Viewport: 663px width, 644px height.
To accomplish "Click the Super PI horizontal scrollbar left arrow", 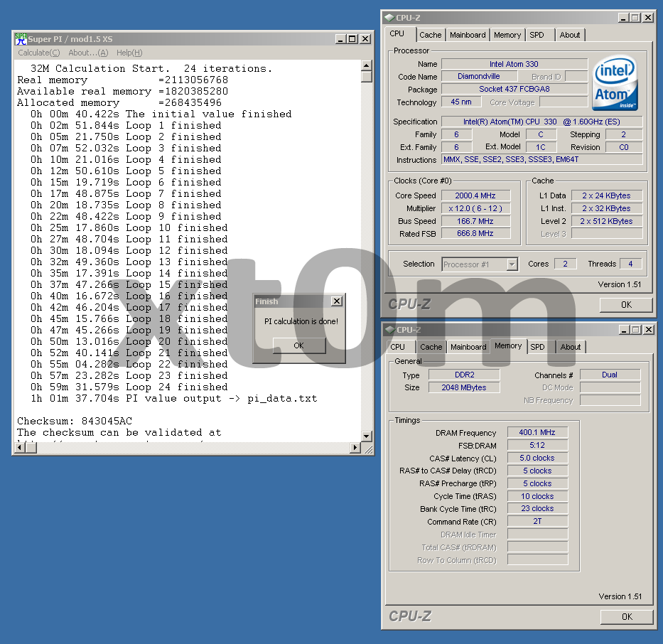I will point(19,447).
